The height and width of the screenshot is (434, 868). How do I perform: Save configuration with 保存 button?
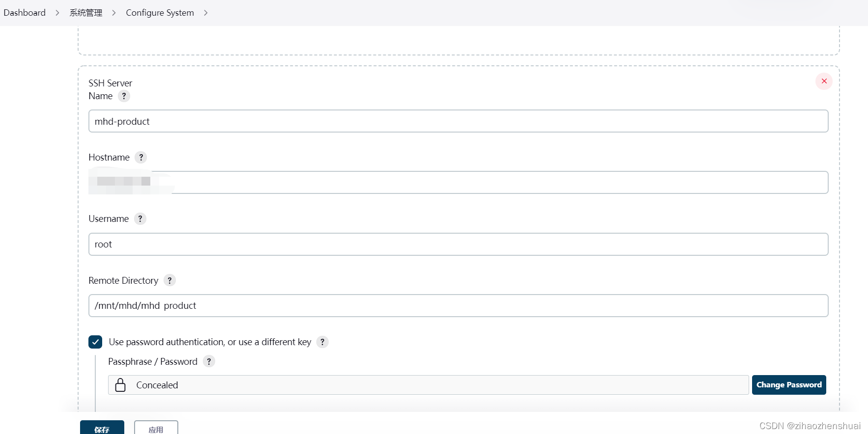pyautogui.click(x=102, y=428)
